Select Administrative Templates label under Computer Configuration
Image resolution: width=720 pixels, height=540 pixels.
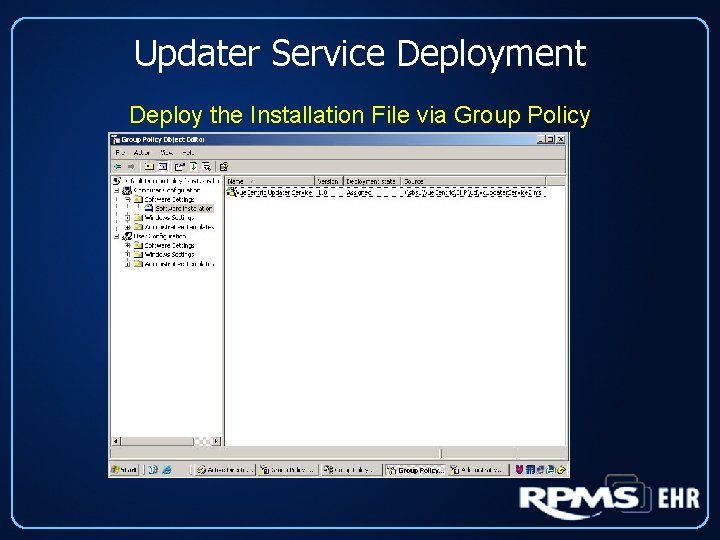click(x=179, y=227)
